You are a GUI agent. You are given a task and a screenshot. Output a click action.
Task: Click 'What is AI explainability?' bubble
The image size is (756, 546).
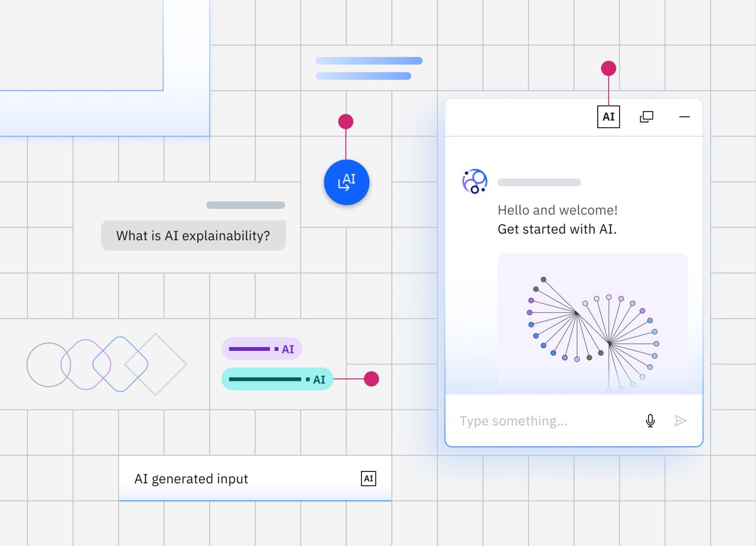tap(193, 235)
